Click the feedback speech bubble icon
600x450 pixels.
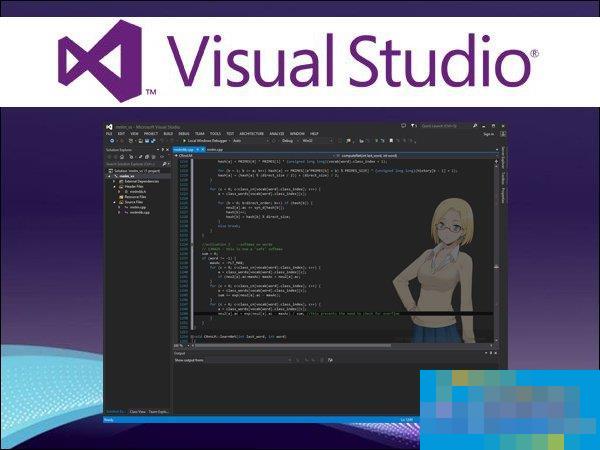tap(403, 126)
